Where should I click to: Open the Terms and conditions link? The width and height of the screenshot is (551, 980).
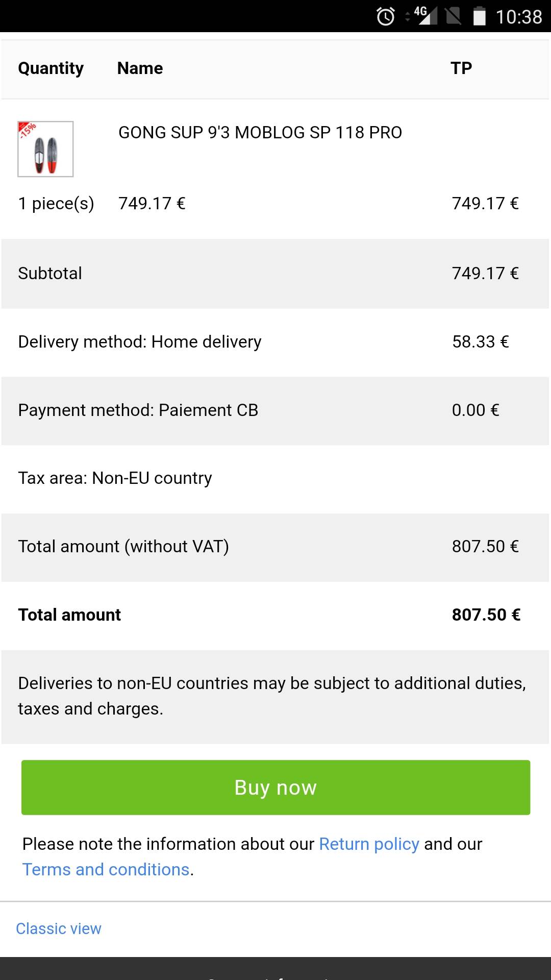[106, 870]
